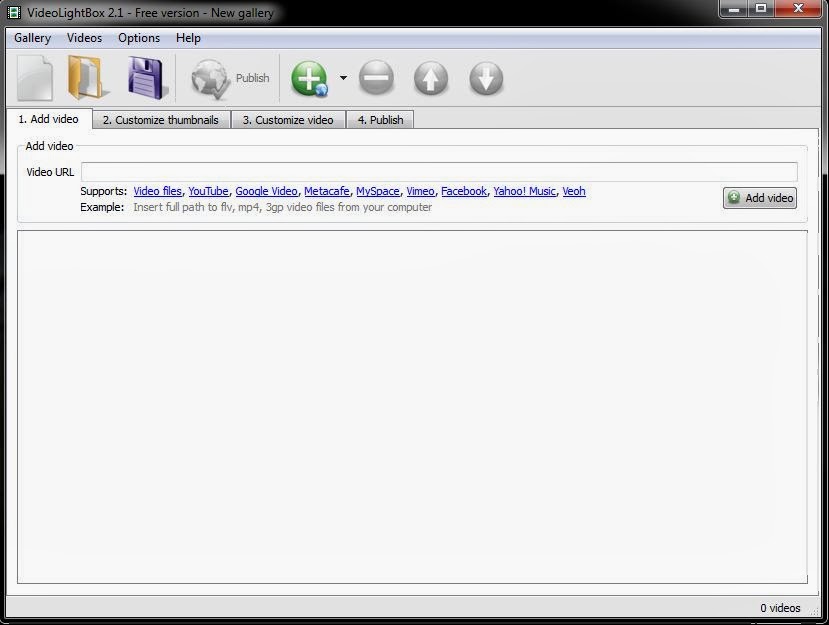This screenshot has height=625, width=829.
Task: Open the Metacafe link
Action: pyautogui.click(x=327, y=191)
